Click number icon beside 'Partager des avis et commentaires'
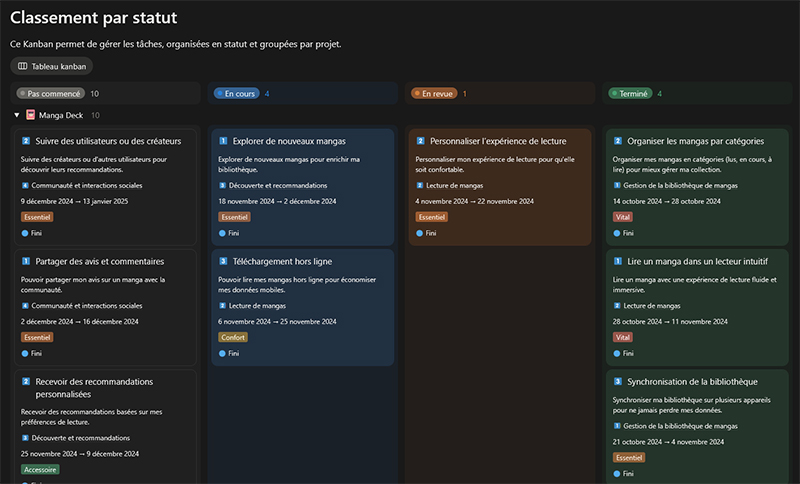 tap(26, 261)
